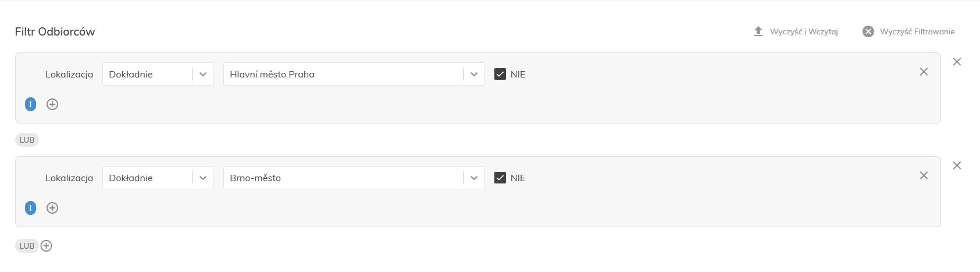The image size is (980, 272).
Task: Click the circled X icon for Wyczyść Filtrowanie
Action: (868, 31)
